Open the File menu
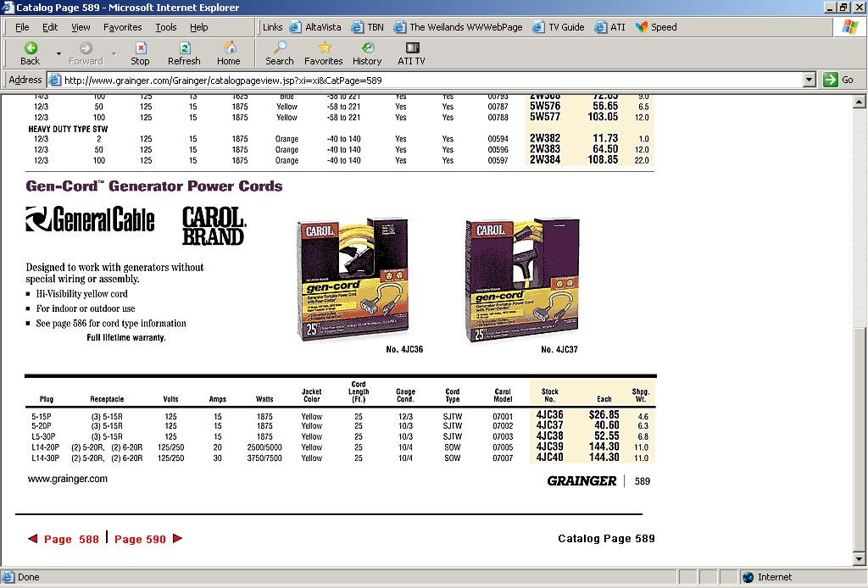 pyautogui.click(x=22, y=27)
